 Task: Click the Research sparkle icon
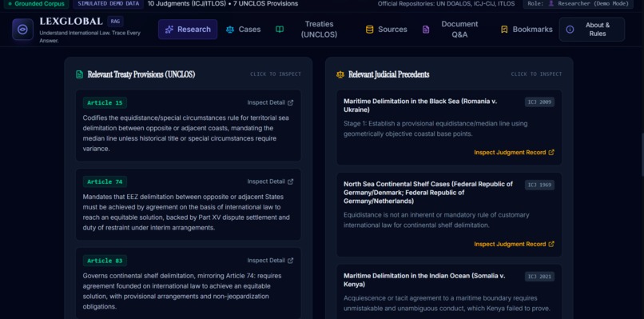tap(169, 30)
